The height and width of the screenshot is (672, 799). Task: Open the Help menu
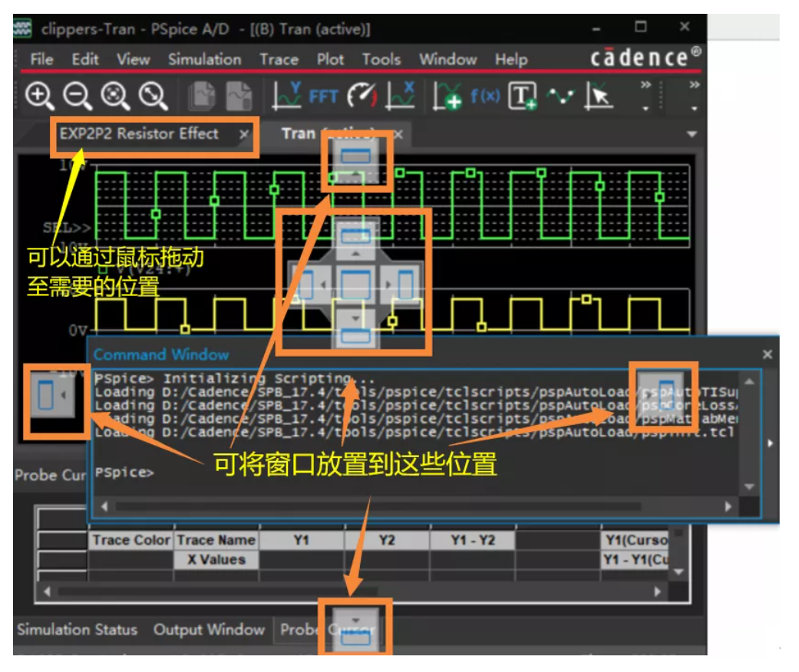511,59
